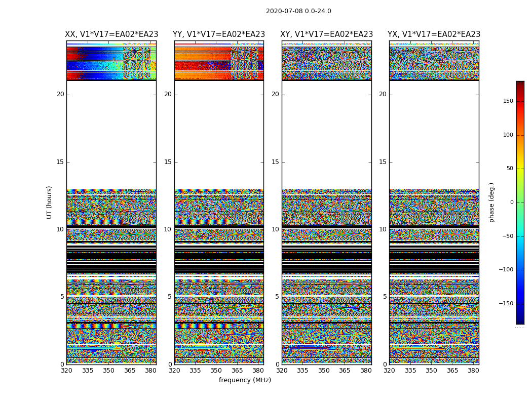Click inside the YY phase waterfall plot

[x=219, y=202]
